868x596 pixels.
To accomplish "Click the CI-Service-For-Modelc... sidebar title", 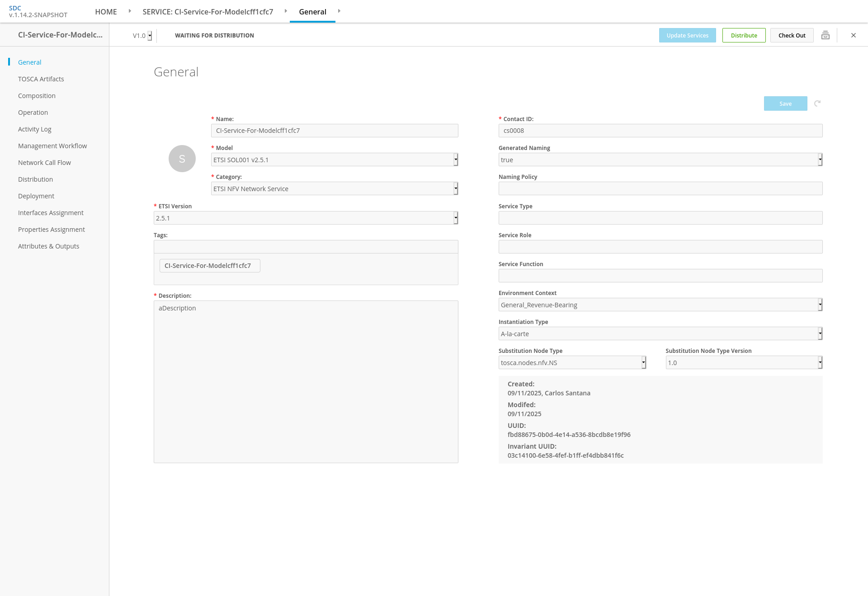I will [60, 35].
